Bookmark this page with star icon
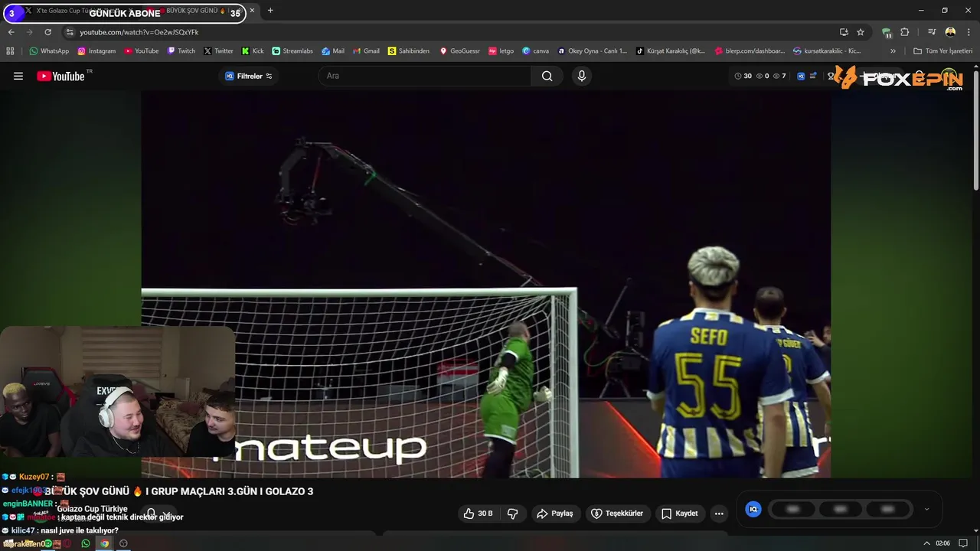 pyautogui.click(x=861, y=32)
